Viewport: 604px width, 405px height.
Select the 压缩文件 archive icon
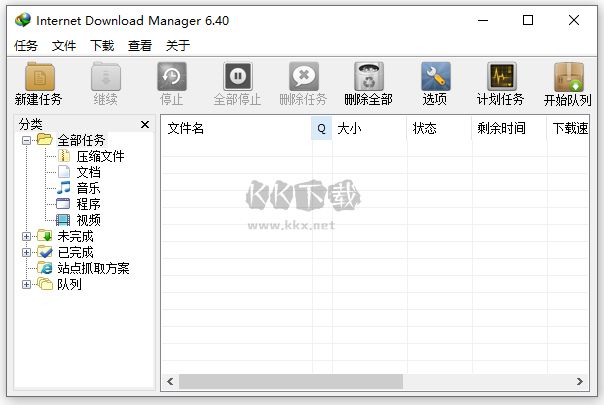click(x=64, y=156)
